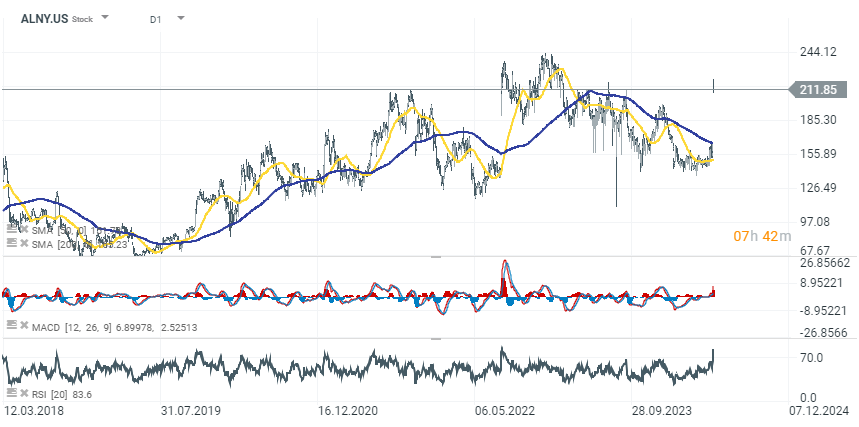Click the RSI [20] 83.6 label

pyautogui.click(x=61, y=394)
